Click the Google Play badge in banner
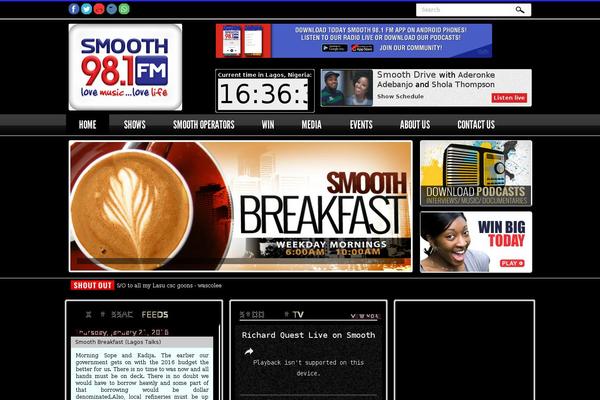 click(x=334, y=48)
